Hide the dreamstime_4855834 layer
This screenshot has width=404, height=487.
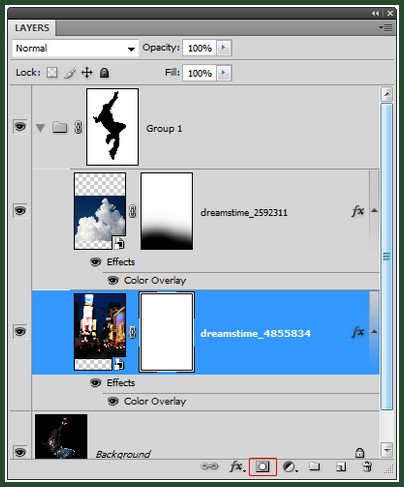pyautogui.click(x=20, y=332)
